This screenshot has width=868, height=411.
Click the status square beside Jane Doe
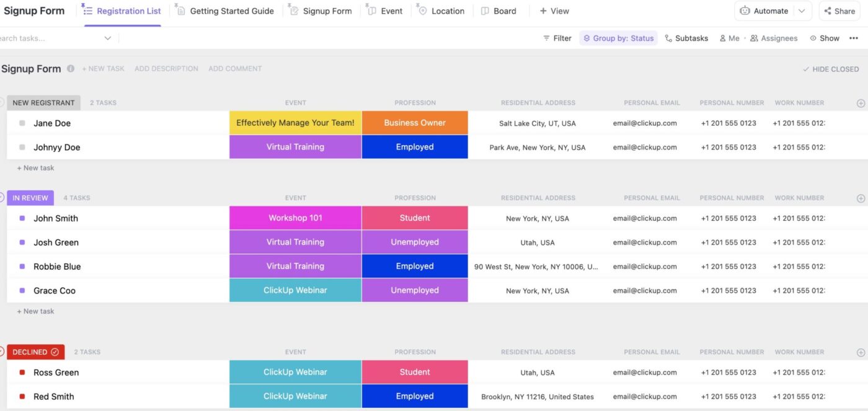(x=22, y=123)
